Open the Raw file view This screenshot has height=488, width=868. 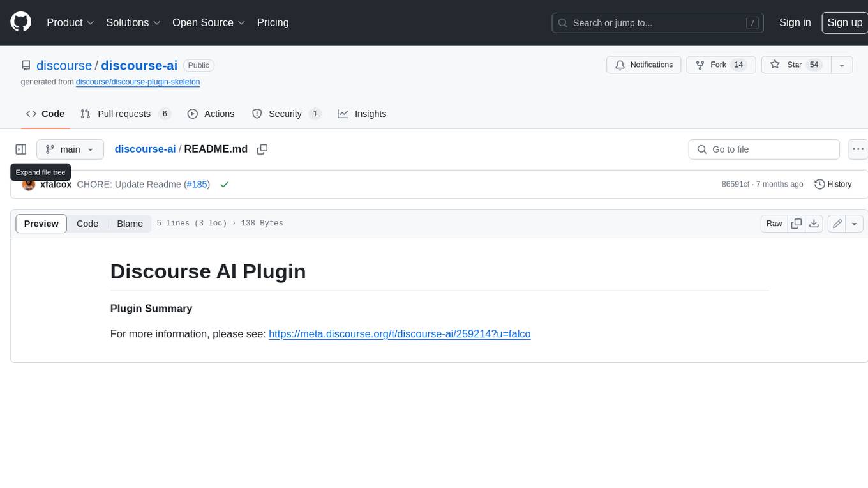pyautogui.click(x=774, y=224)
